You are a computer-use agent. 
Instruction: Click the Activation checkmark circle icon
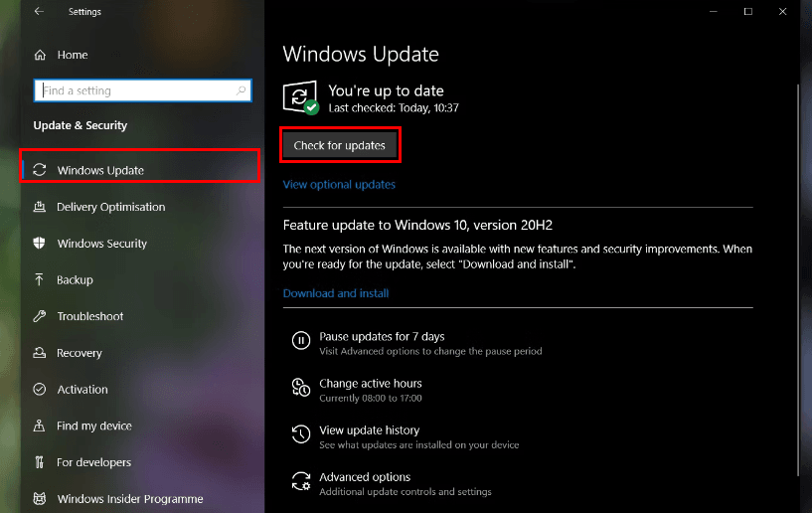click(x=40, y=389)
